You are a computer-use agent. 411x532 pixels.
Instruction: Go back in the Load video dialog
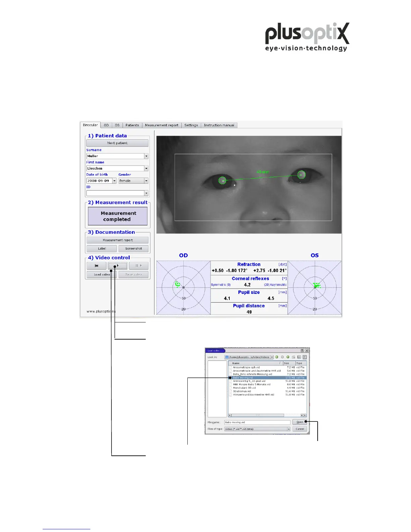[x=277, y=357]
